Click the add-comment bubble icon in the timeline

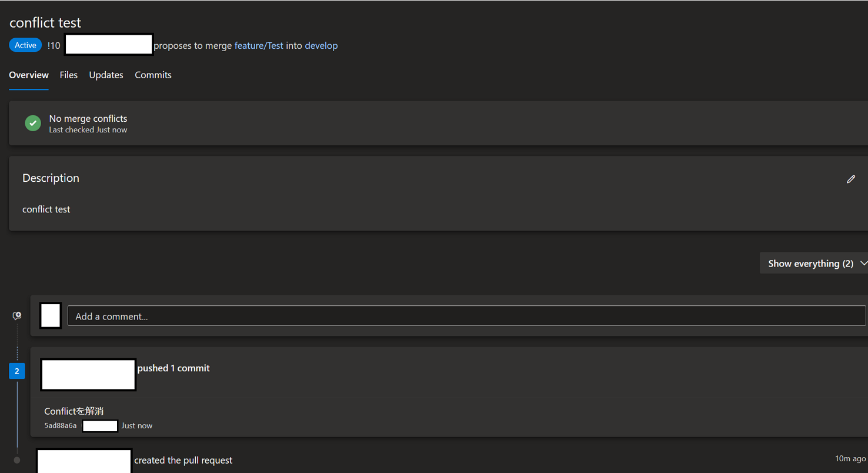[16, 315]
